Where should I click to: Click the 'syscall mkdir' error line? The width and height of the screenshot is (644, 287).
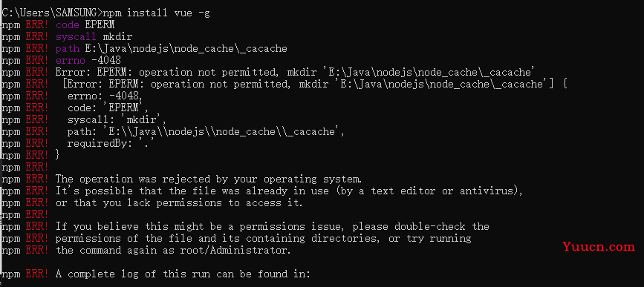94,37
